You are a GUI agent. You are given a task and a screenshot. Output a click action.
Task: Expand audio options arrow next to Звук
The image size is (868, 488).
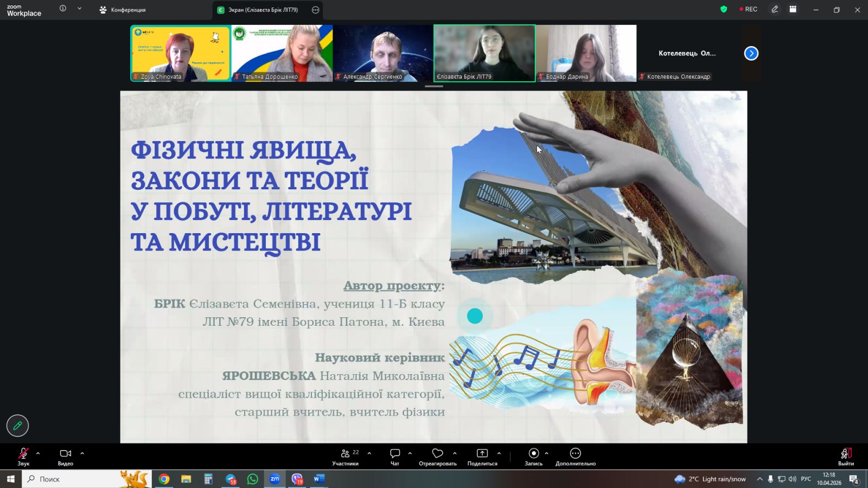38,453
